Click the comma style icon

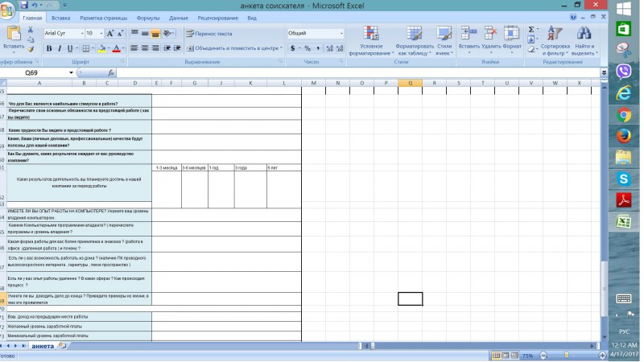pyautogui.click(x=318, y=48)
